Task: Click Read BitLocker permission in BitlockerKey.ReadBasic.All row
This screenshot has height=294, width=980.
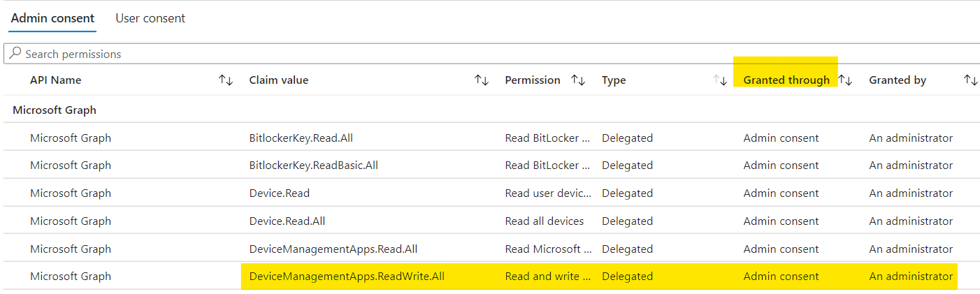Action: click(x=549, y=166)
